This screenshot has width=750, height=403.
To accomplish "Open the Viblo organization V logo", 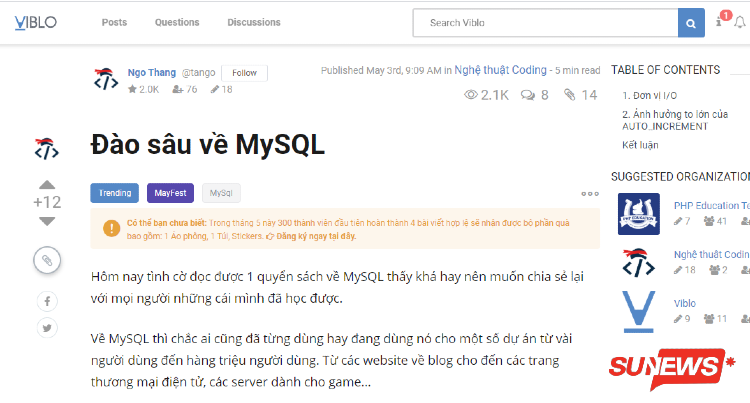I will click(639, 312).
